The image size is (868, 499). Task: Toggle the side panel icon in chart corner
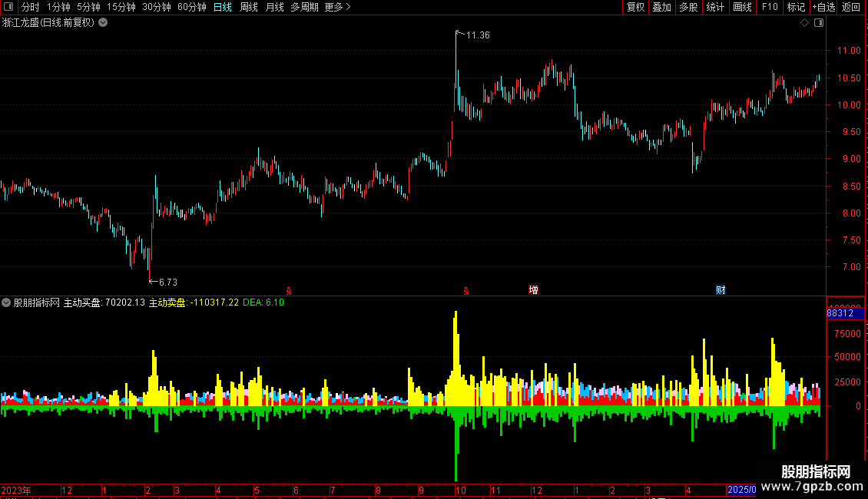click(x=819, y=23)
